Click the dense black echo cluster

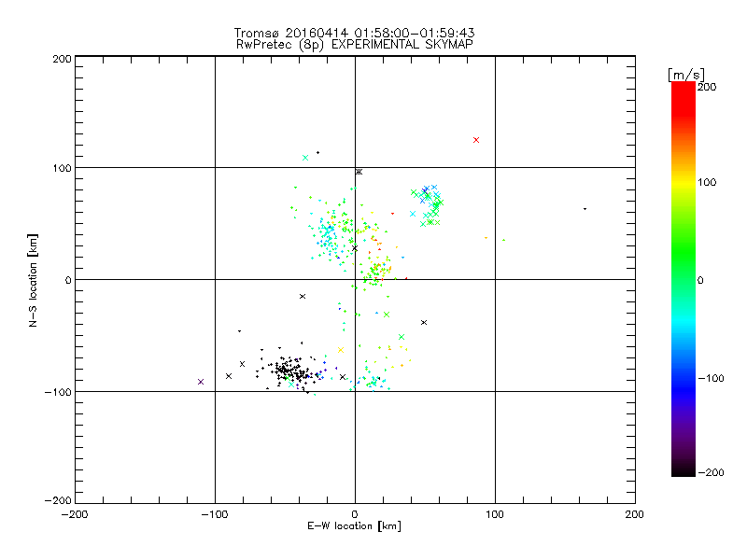(x=289, y=371)
